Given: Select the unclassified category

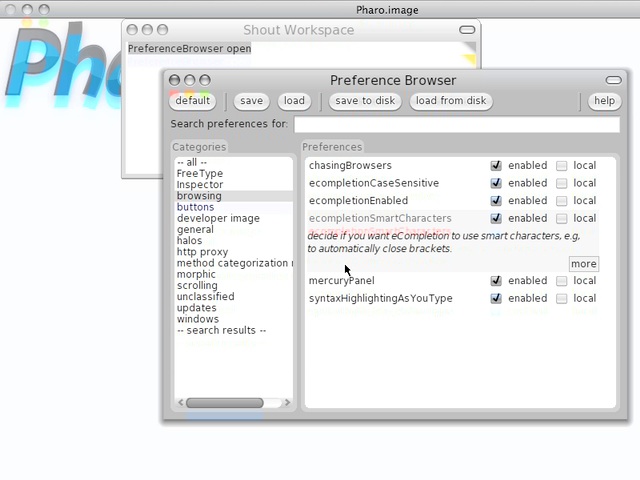Looking at the screenshot, I should pos(233,297).
